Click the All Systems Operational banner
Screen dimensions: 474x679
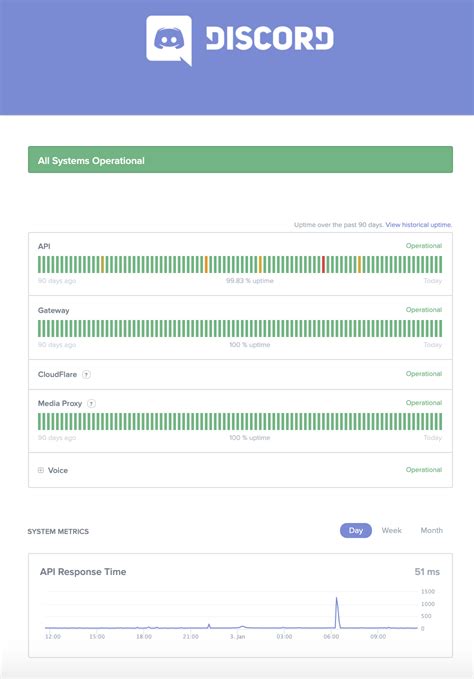[240, 160]
